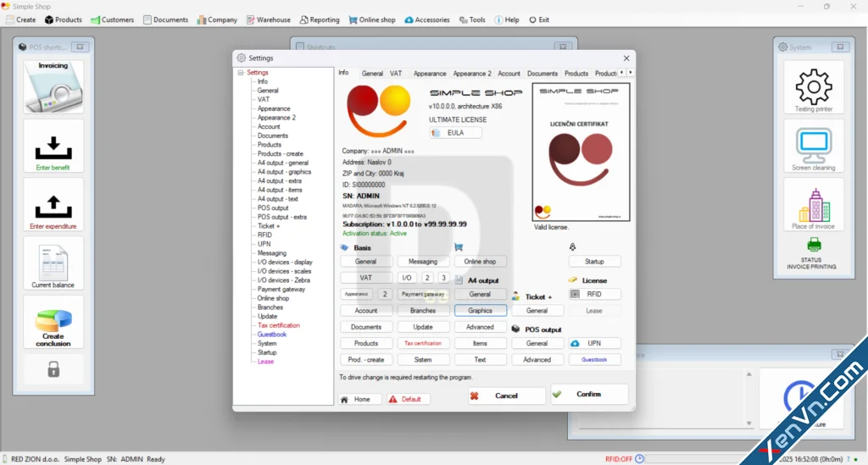
Task: Click the EULA button
Action: pyautogui.click(x=455, y=133)
